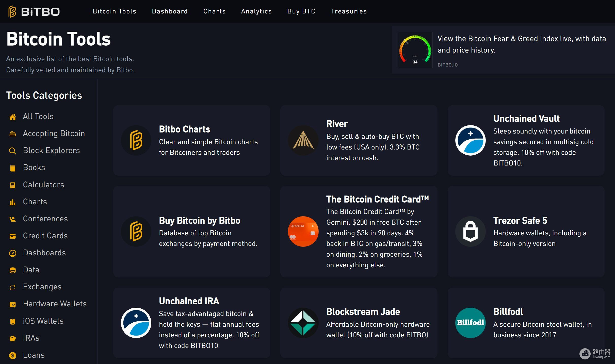Click the magnifier icon for Block Explorers
615x364 pixels.
(12, 151)
